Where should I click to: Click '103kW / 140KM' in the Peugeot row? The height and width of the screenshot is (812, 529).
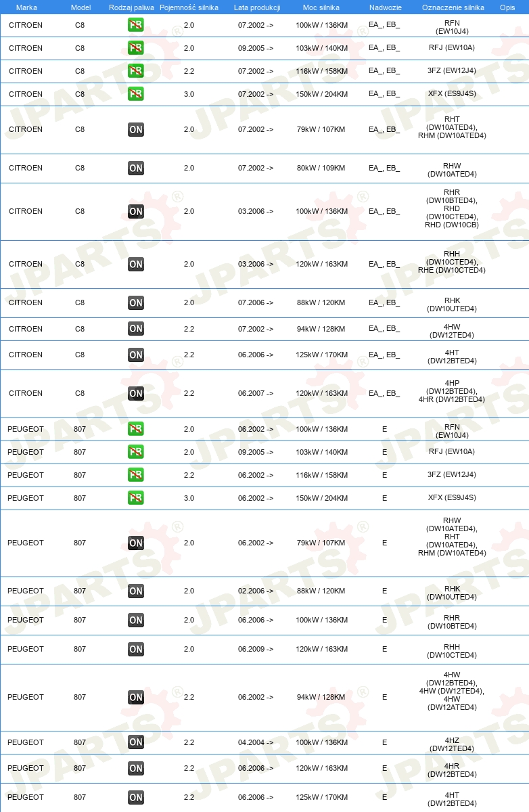point(321,452)
